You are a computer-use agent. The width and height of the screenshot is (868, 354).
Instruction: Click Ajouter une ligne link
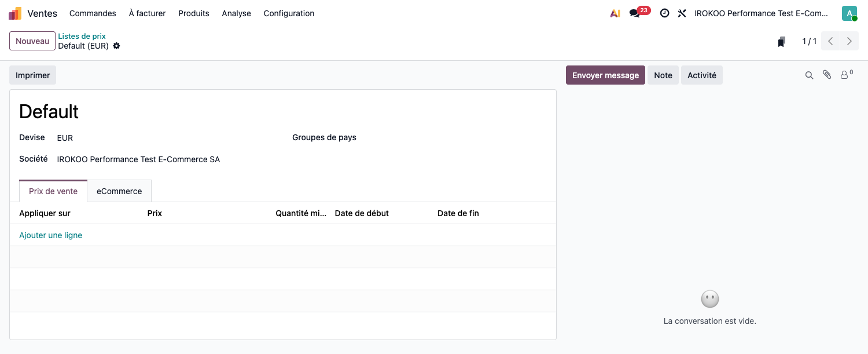(51, 235)
